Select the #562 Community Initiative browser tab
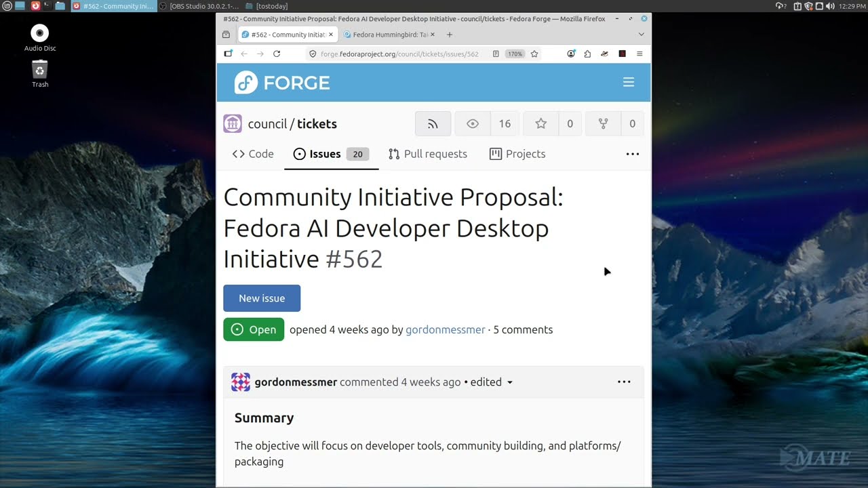868x488 pixels. pyautogui.click(x=288, y=35)
